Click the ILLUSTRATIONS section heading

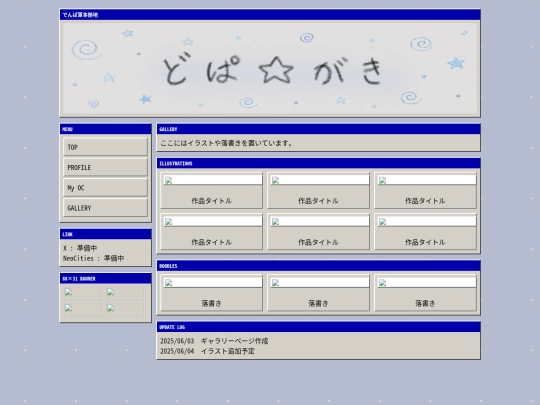coord(176,164)
